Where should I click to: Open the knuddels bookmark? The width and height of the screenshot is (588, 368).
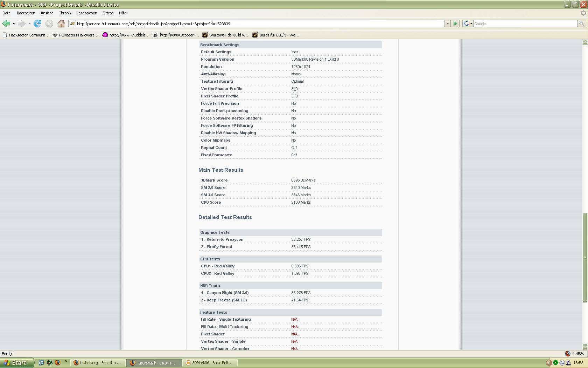(x=126, y=35)
